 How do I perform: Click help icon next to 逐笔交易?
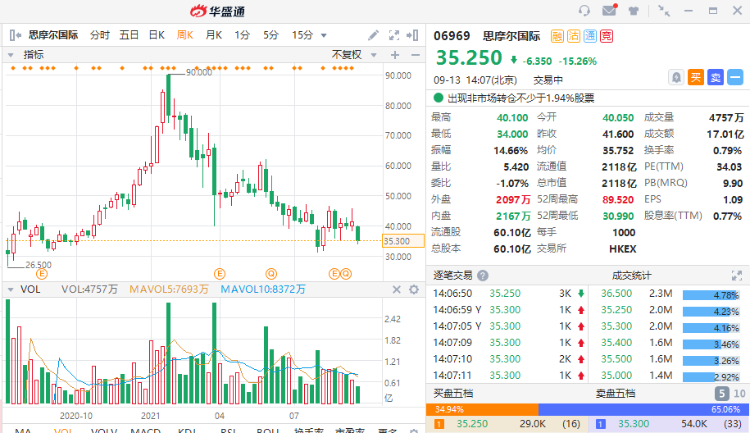483,276
